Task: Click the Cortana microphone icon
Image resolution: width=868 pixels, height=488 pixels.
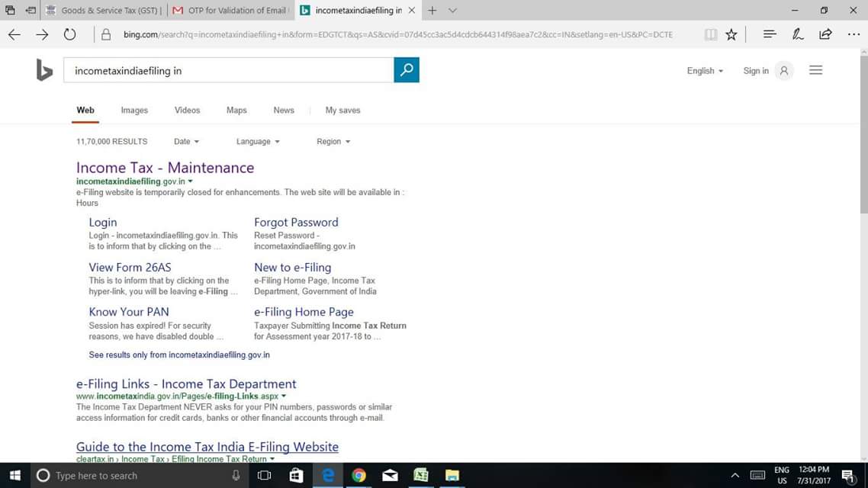Action: tap(236, 475)
